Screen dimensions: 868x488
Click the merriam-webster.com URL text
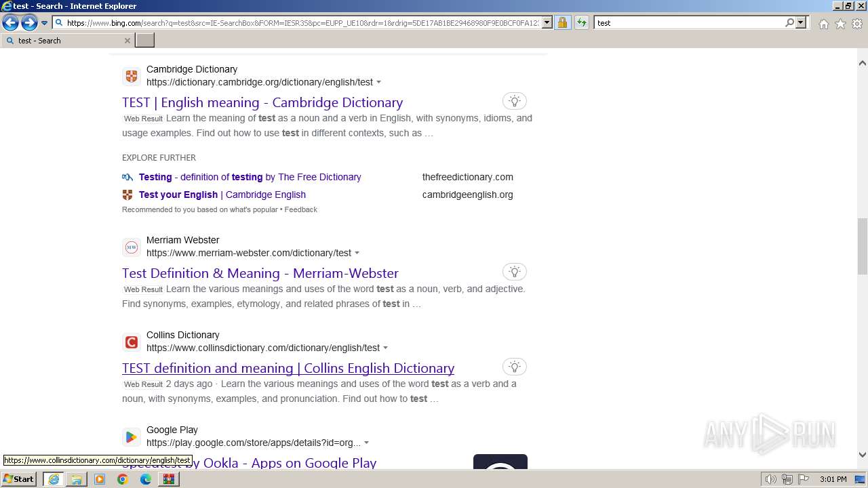click(249, 253)
